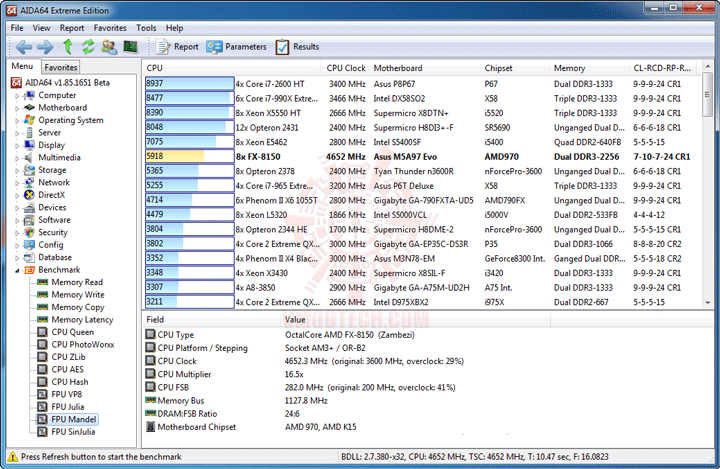Open the Report toolbar button
The image size is (720, 469).
click(177, 47)
